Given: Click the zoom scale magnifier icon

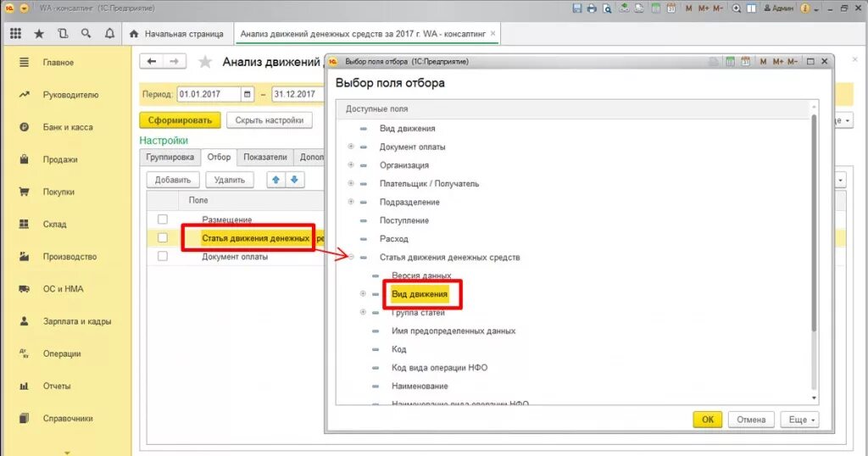Looking at the screenshot, I should coord(737,8).
